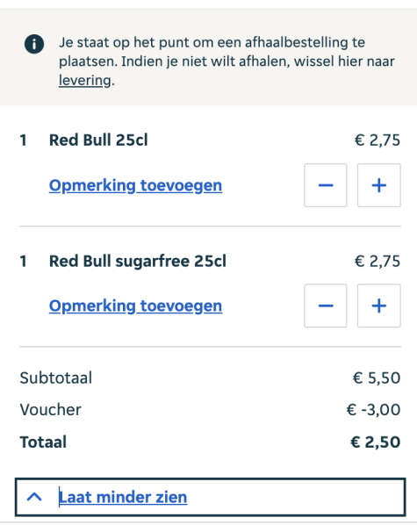Click the Totaal amount € 2,50
417x532 pixels.
375,442
